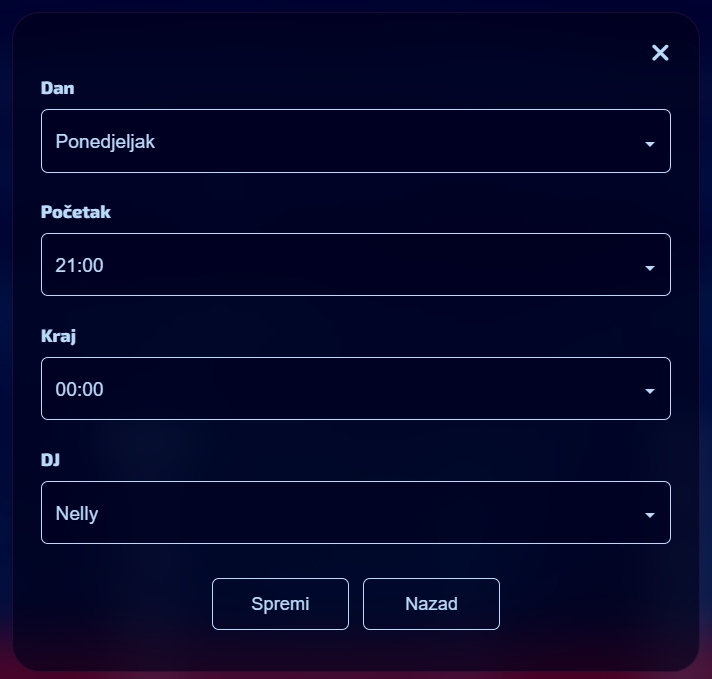Select the Nelly value text
712x679 pixels.
77,513
